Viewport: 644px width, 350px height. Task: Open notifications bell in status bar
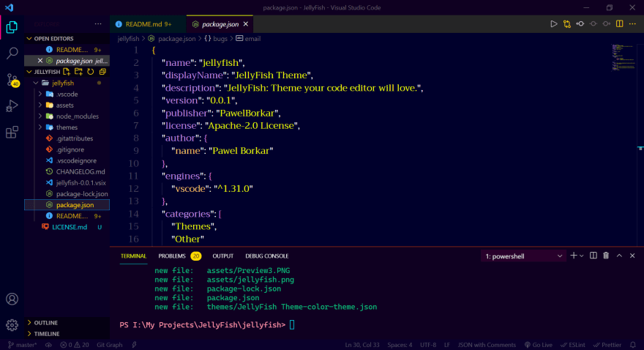(633, 345)
